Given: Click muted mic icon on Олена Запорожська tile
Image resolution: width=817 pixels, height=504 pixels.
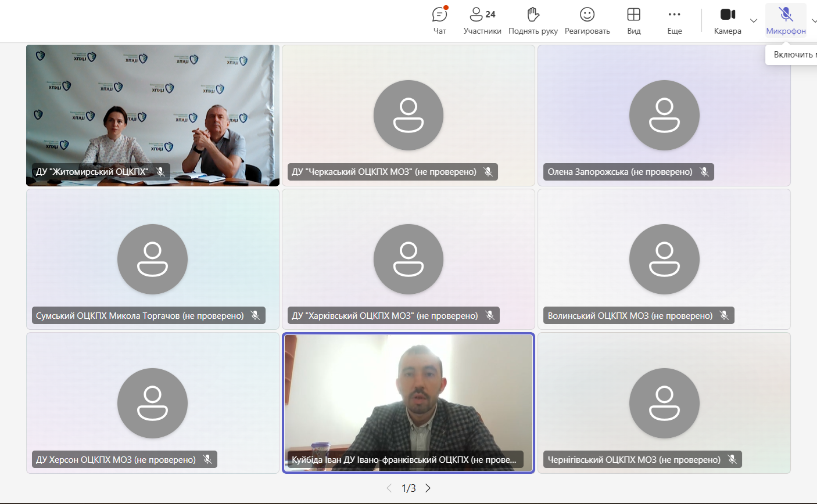Looking at the screenshot, I should 704,172.
